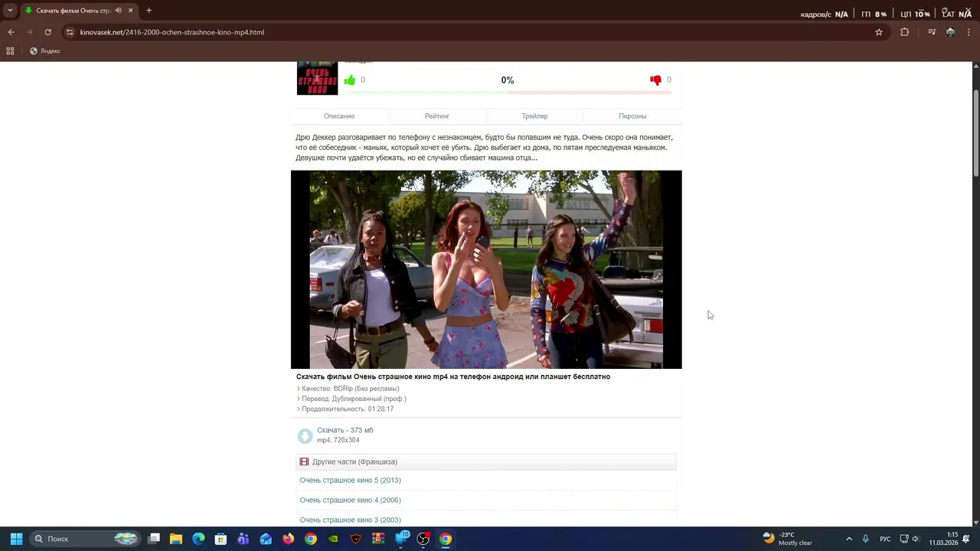Click the Скачать фильм heading text
This screenshot has width=980, height=551.
453,377
